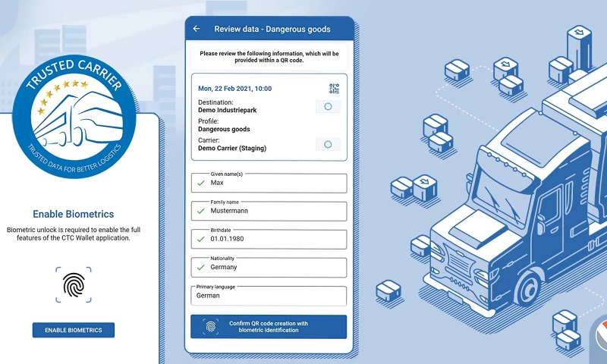The height and width of the screenshot is (364, 607).
Task: Tap the fingerprint icon in the Confirm button
Action: coord(211,327)
